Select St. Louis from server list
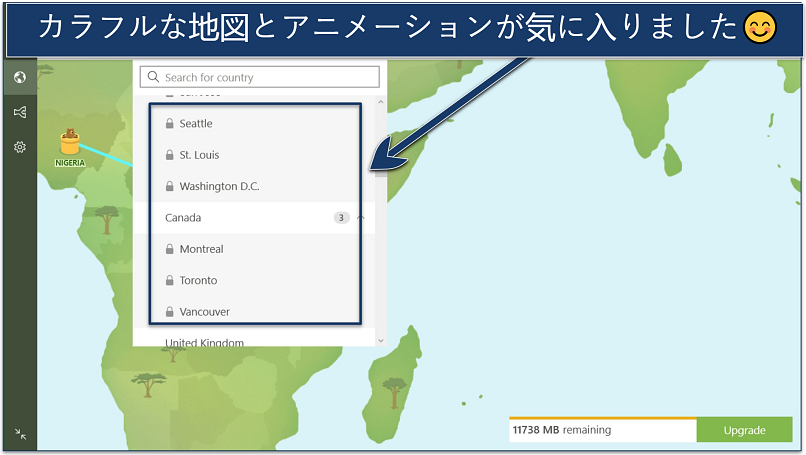Screen dimensions: 806x455 (x=199, y=155)
